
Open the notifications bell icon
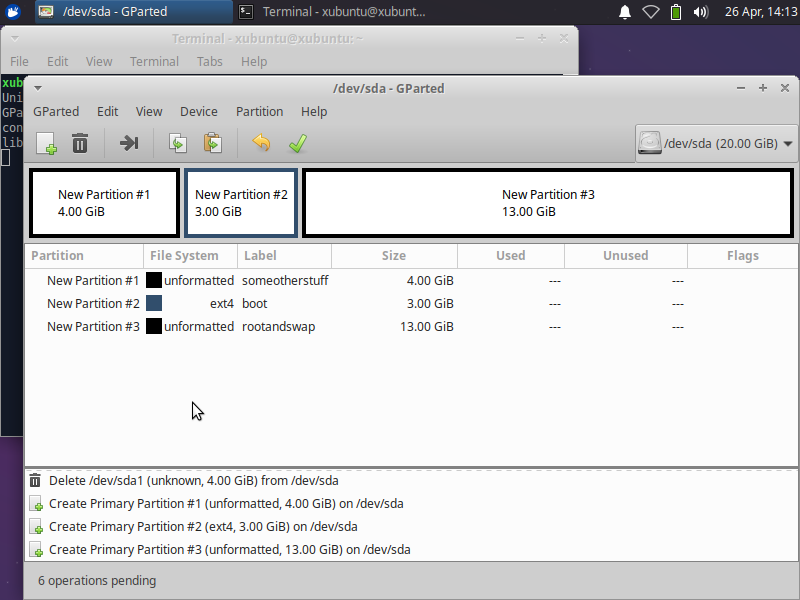(625, 12)
